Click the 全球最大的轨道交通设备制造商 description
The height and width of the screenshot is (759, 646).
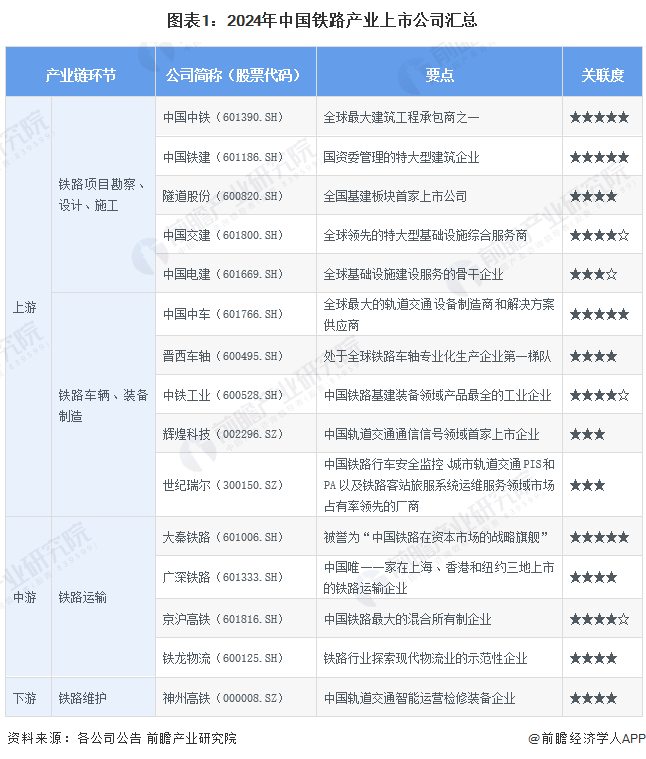(x=439, y=314)
